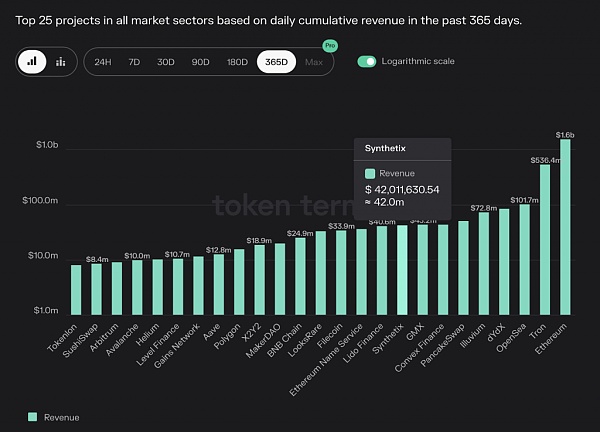Select the dYdX revenue bar

pyautogui.click(x=504, y=260)
